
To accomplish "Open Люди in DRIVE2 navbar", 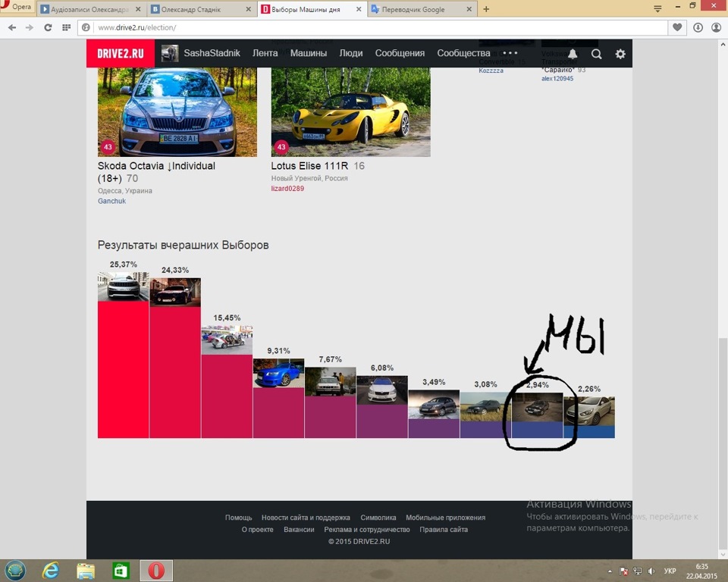I will point(351,53).
